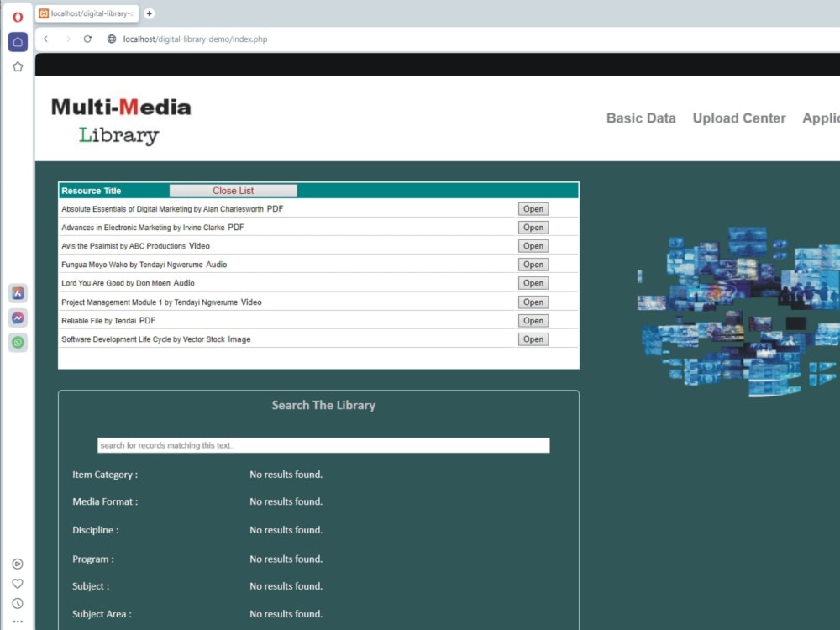
Task: Open bookmarks star icon in sidebar
Action: (x=18, y=67)
